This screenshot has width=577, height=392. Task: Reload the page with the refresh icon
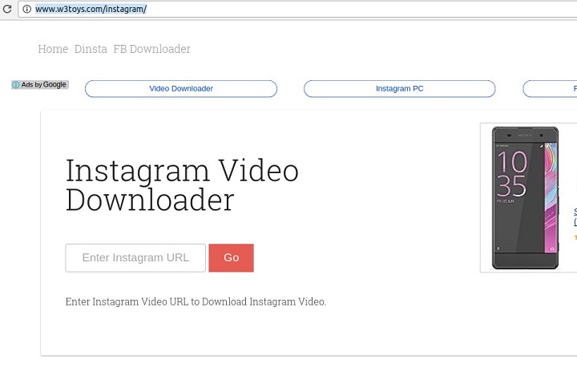point(7,9)
